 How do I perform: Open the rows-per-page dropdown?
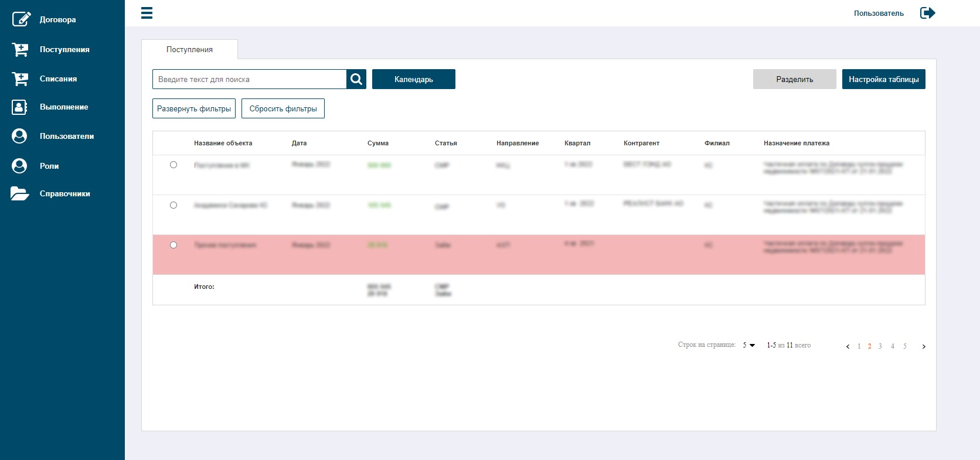click(x=749, y=345)
